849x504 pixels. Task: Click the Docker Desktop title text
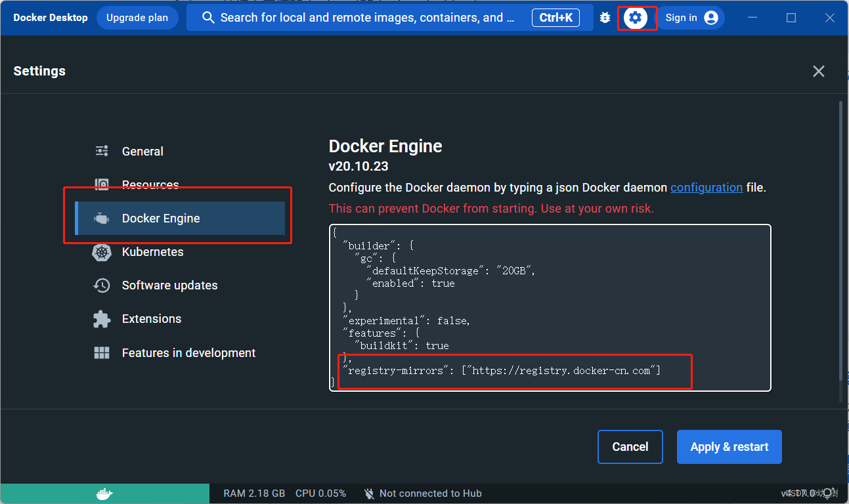pos(51,18)
